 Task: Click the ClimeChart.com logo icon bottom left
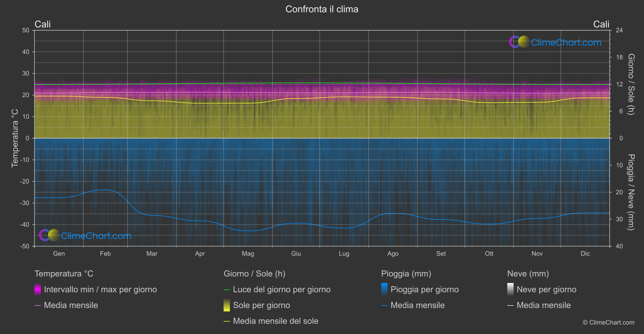tap(49, 235)
